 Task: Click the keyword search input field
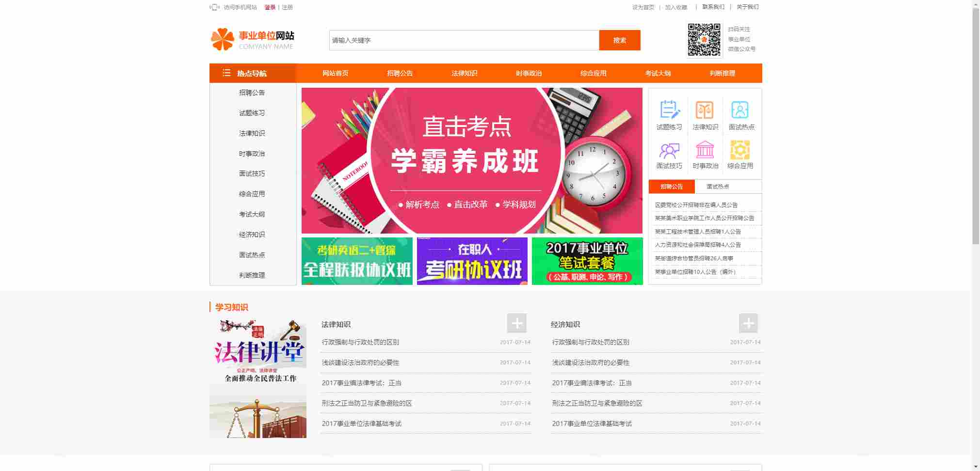pos(464,40)
